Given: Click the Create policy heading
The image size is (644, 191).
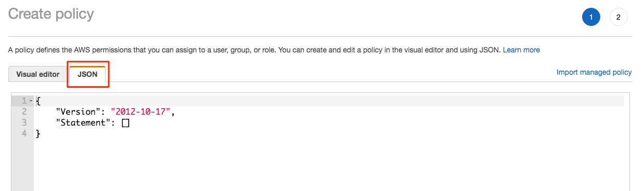Looking at the screenshot, I should pyautogui.click(x=51, y=13).
